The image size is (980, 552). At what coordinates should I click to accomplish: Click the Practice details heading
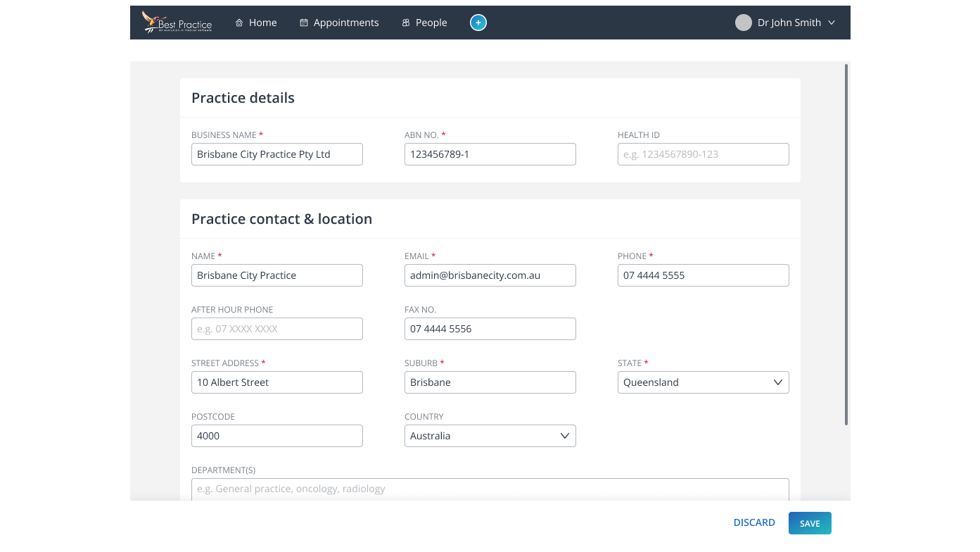pyautogui.click(x=243, y=98)
